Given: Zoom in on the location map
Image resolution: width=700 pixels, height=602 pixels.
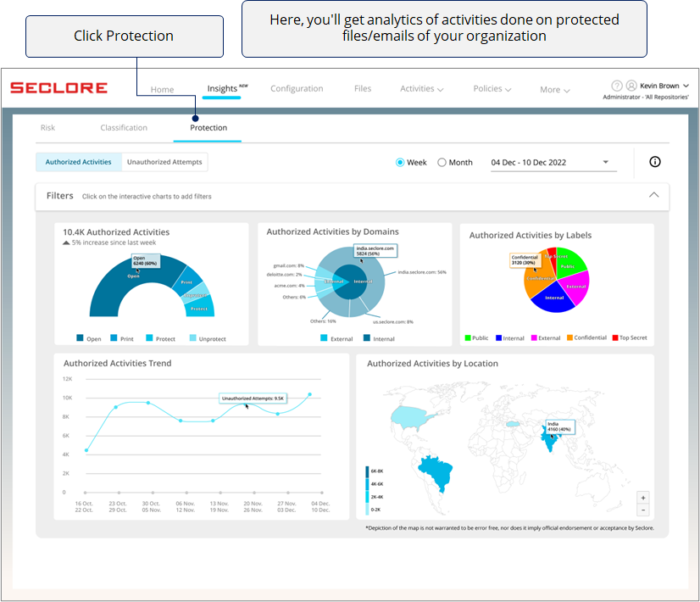Looking at the screenshot, I should 643,498.
